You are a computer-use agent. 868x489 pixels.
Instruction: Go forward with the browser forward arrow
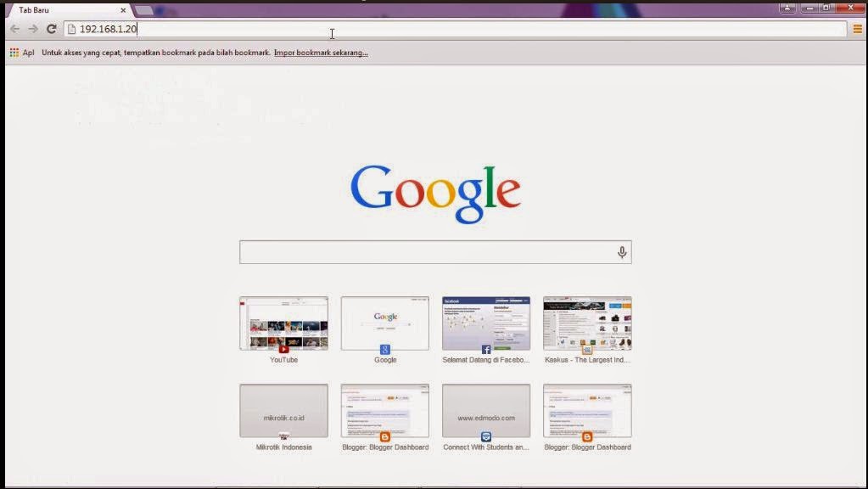(x=33, y=29)
